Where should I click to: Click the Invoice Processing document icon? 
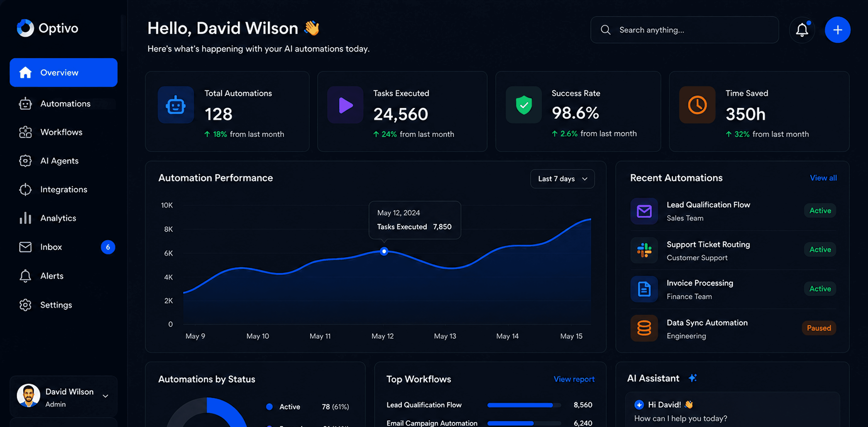point(644,289)
